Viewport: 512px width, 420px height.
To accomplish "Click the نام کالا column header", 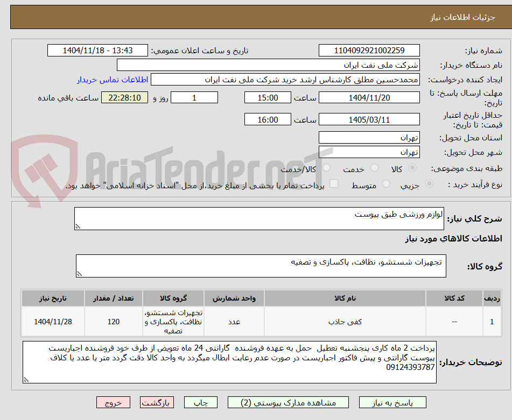I will coord(345,298).
